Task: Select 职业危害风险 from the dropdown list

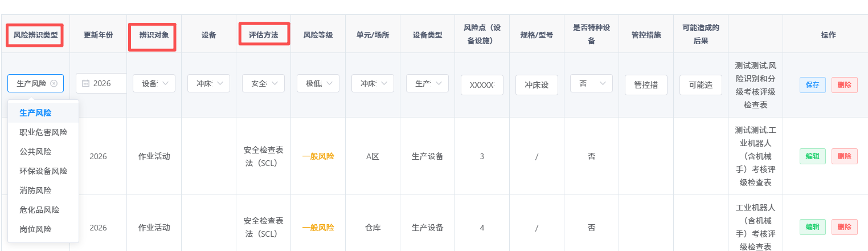Action: [43, 132]
